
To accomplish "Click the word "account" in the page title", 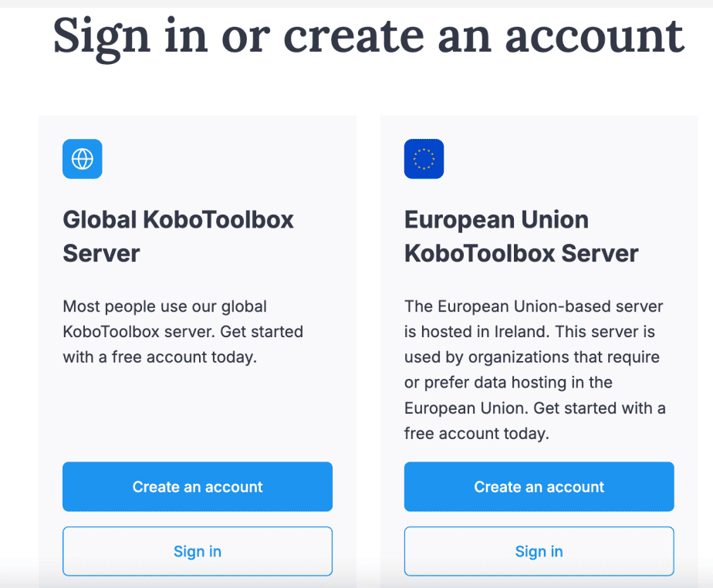I will click(595, 35).
